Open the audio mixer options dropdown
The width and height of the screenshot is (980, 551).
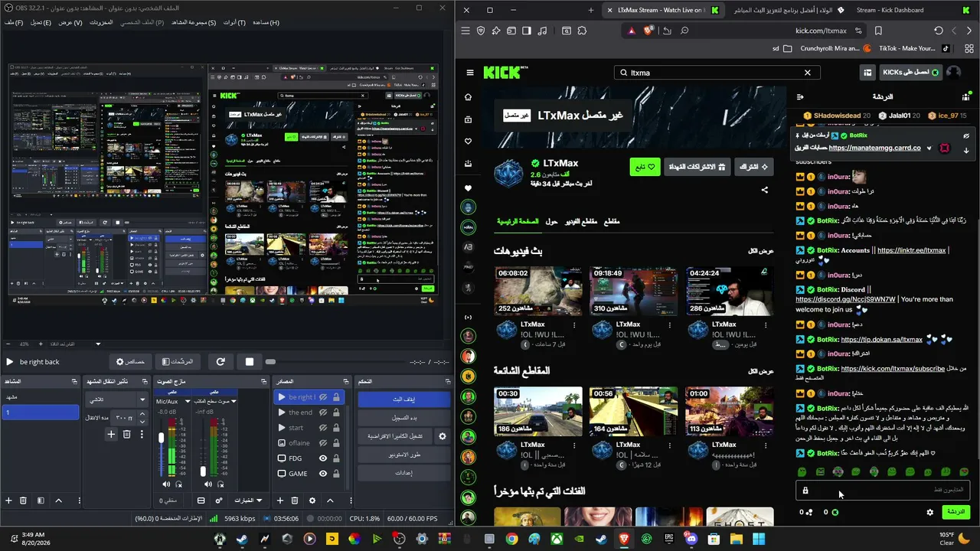(248, 500)
